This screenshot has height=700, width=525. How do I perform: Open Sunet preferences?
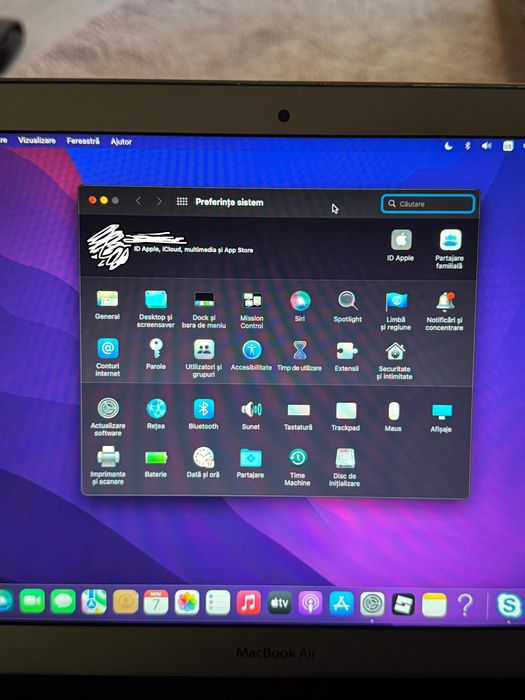click(x=251, y=414)
